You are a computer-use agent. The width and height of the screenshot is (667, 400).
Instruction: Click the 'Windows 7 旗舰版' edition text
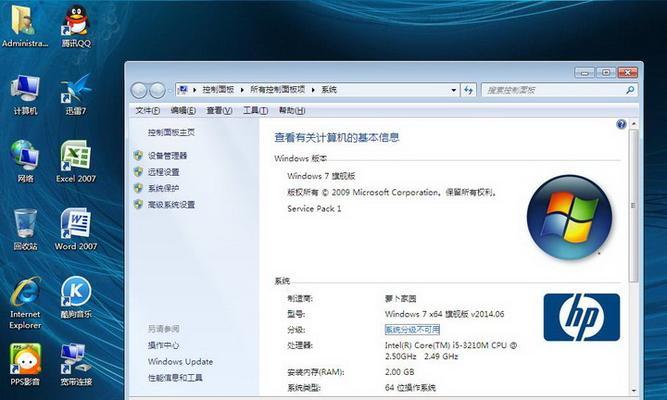321,176
